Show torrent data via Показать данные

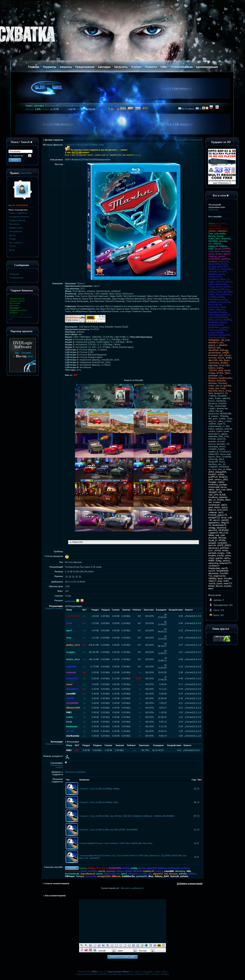75,772
